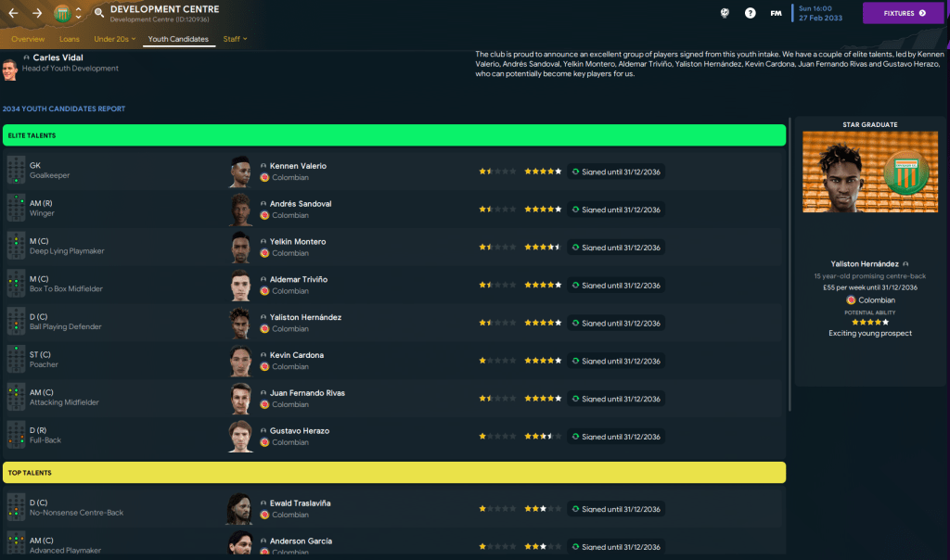Screen dimensions: 950x560
Task: Click the FM menu logo
Action: tap(776, 13)
